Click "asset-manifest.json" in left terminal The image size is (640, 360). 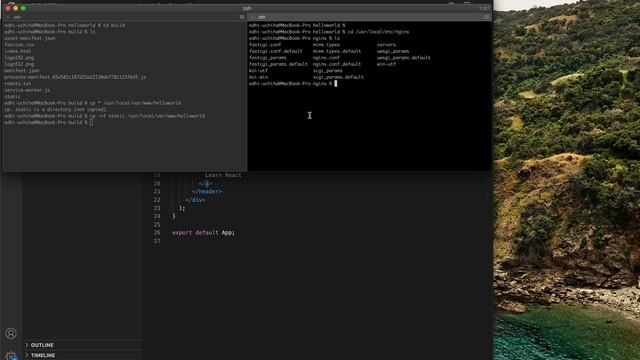pos(30,38)
